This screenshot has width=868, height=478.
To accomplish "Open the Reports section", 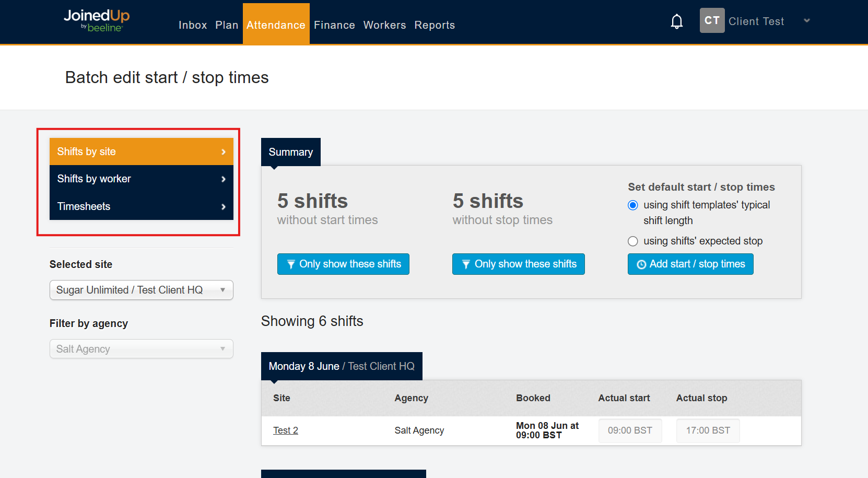I will point(435,25).
